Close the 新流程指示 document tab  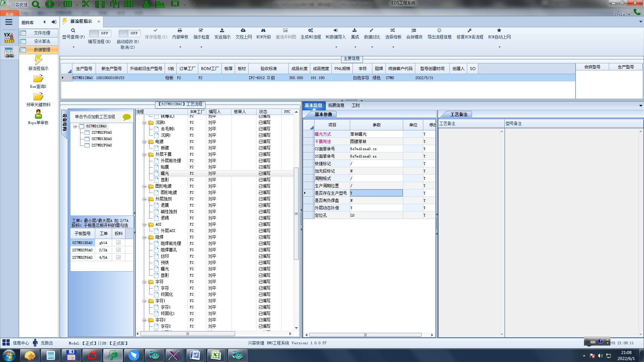tap(99, 21)
